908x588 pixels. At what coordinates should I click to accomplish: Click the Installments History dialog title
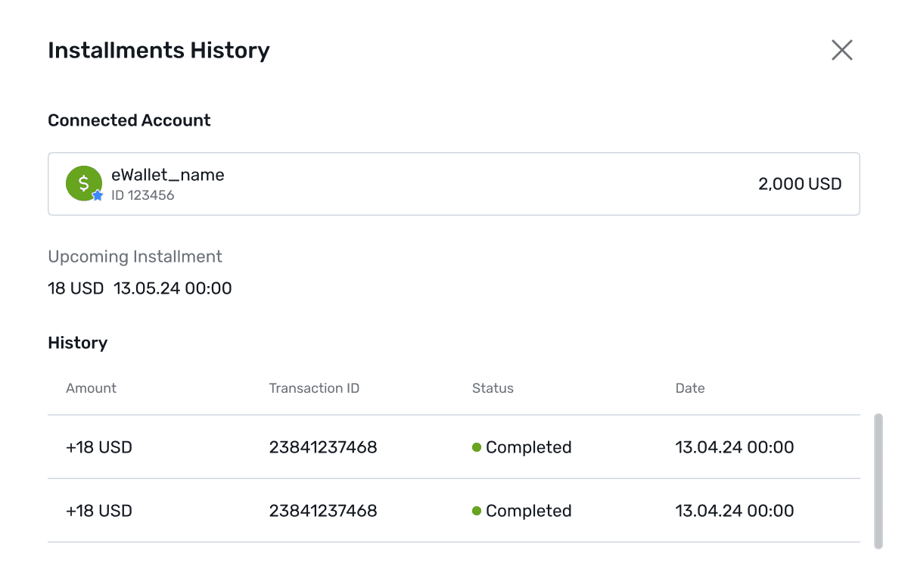point(159,50)
